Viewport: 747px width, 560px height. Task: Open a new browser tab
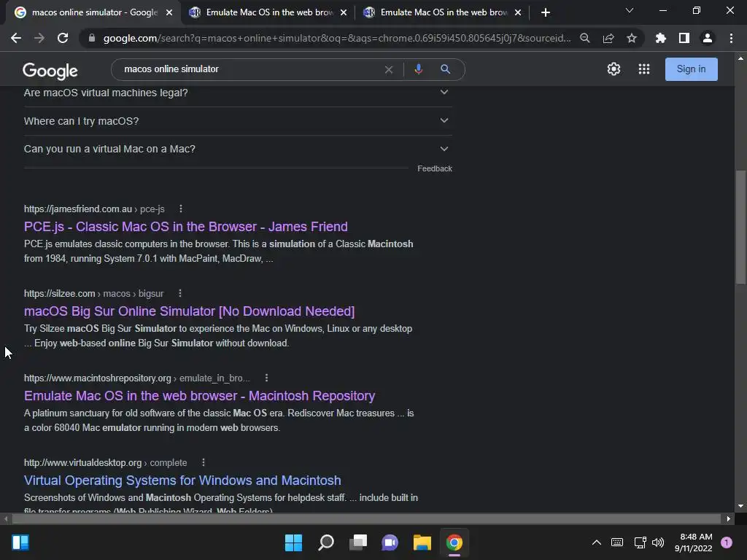(x=546, y=12)
